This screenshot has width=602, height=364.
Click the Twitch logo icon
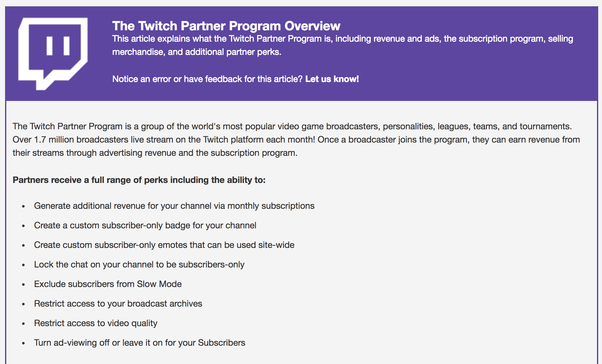[53, 54]
